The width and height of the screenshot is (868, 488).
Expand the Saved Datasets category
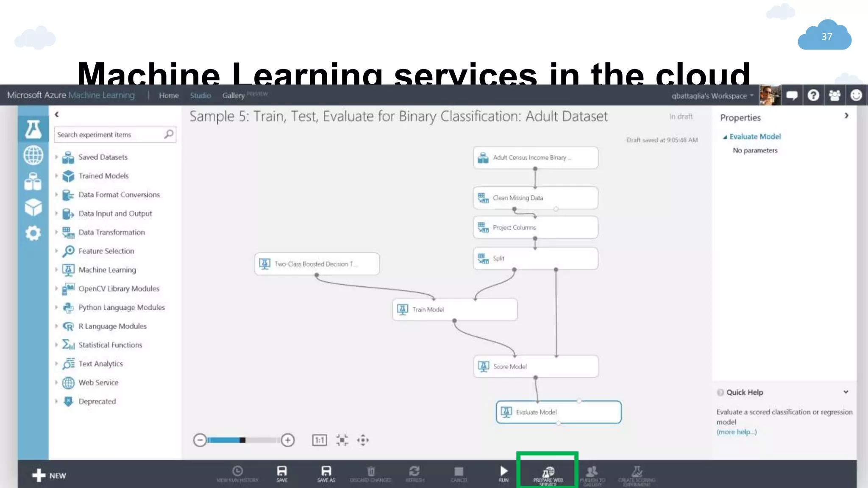56,157
